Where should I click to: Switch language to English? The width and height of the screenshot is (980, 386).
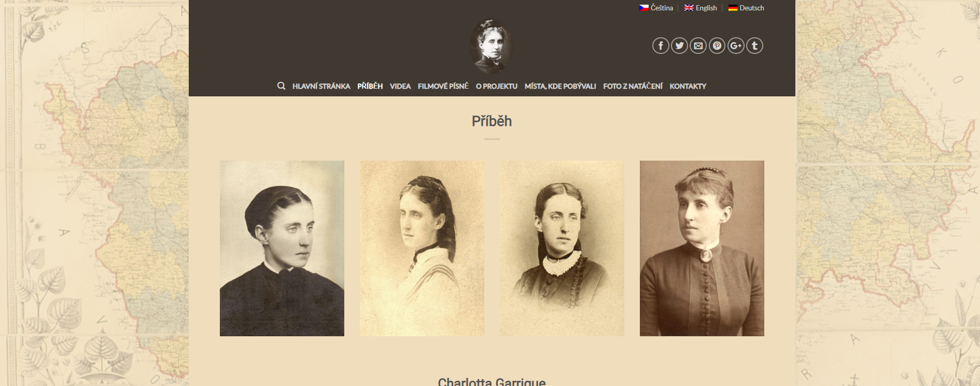pyautogui.click(x=701, y=8)
